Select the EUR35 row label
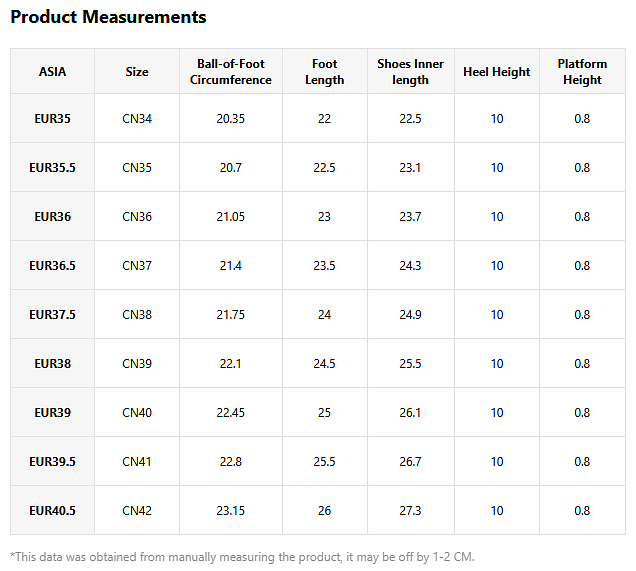The width and height of the screenshot is (636, 571). click(x=52, y=119)
